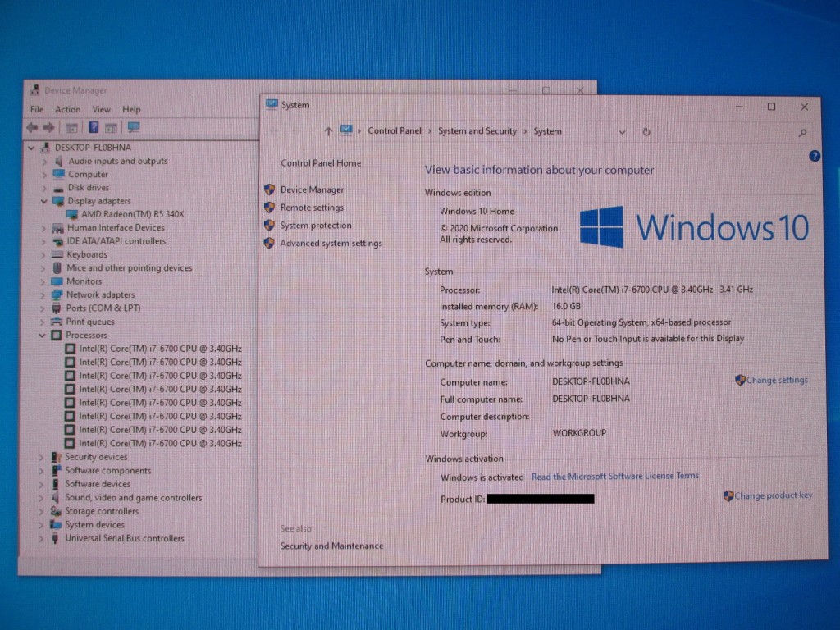Click the Print queues printer icon

[x=57, y=322]
